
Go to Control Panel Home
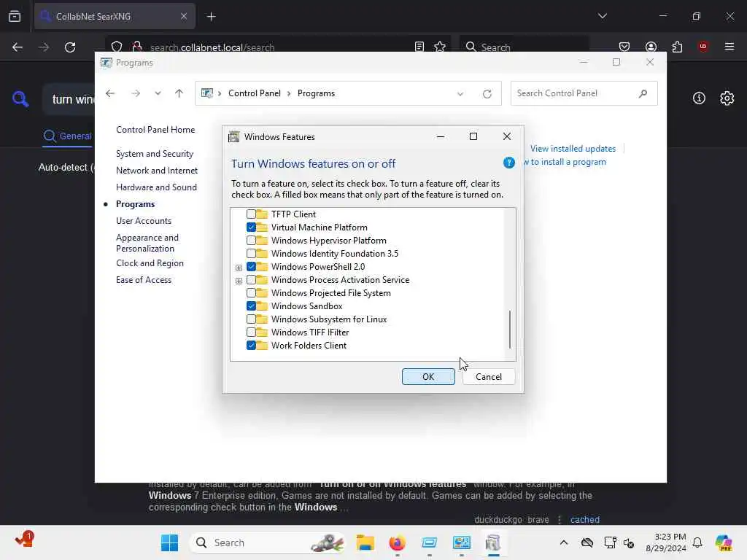tap(155, 130)
